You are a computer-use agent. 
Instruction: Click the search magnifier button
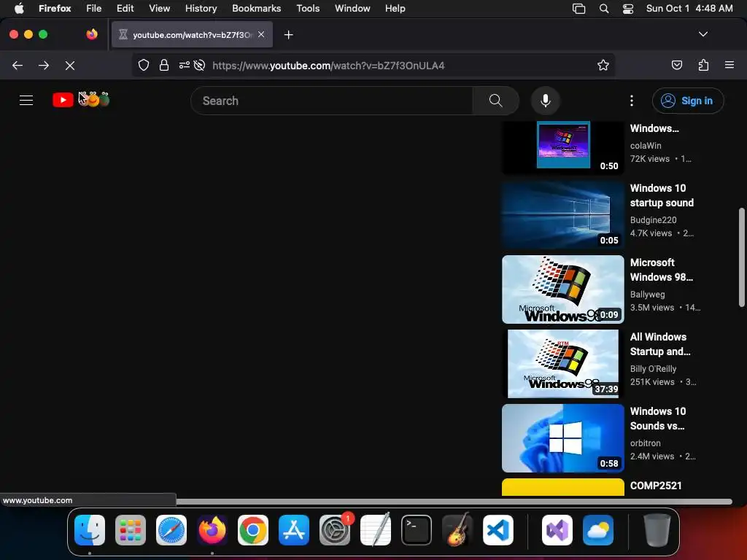click(x=495, y=101)
